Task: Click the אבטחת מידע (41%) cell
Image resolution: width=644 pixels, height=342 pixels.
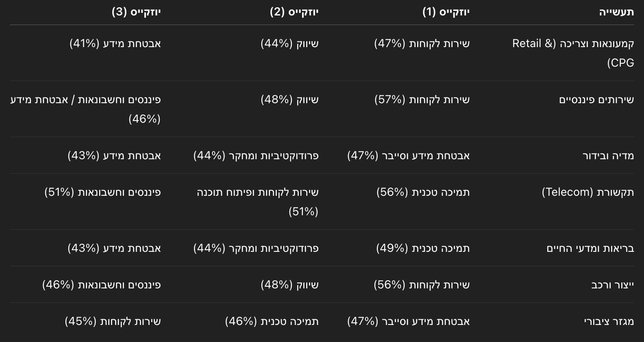Action: (x=115, y=43)
